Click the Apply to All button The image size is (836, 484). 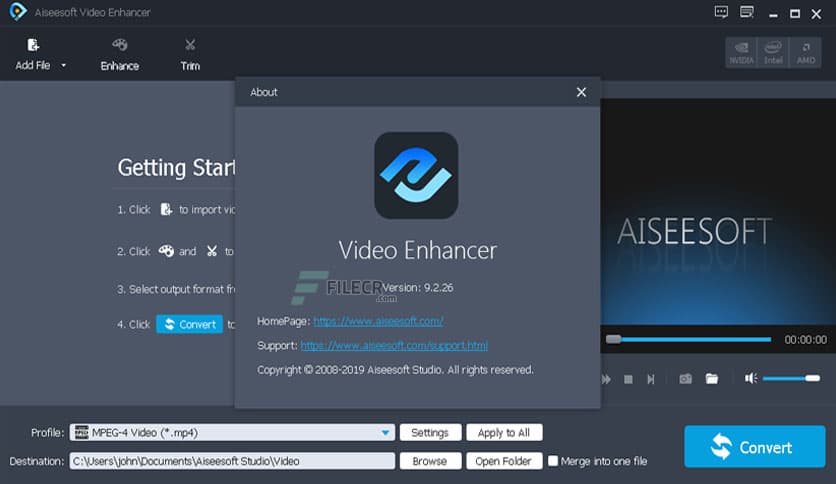(504, 432)
